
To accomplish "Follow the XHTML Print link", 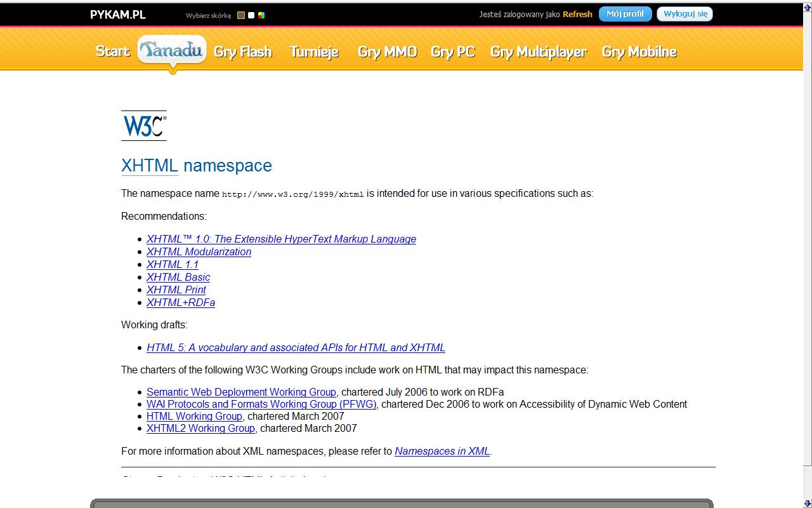I will 176,290.
